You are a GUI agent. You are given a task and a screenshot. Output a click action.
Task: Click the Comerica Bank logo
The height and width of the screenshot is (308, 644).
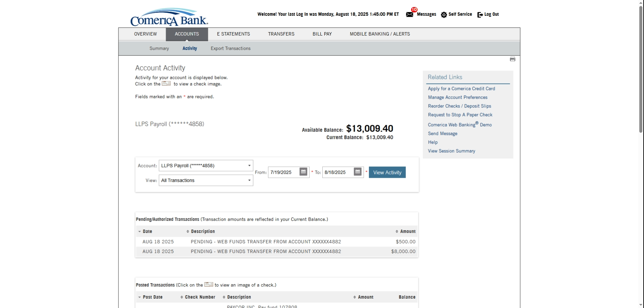pos(169,17)
